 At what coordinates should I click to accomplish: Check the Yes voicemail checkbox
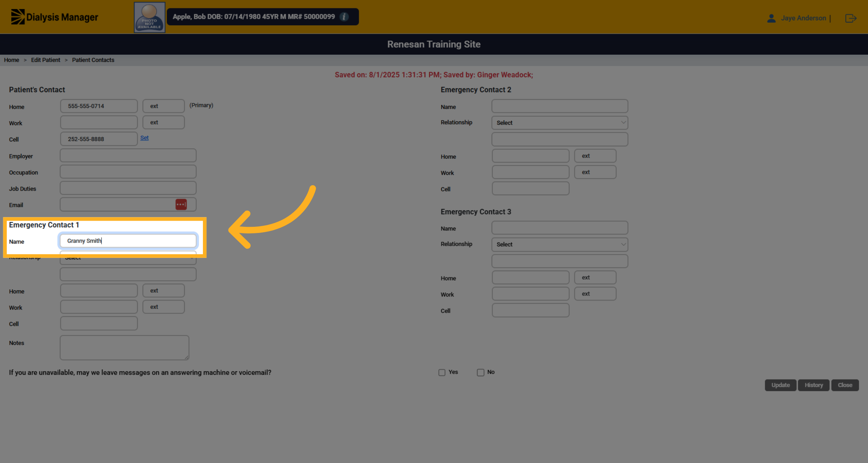click(x=442, y=372)
